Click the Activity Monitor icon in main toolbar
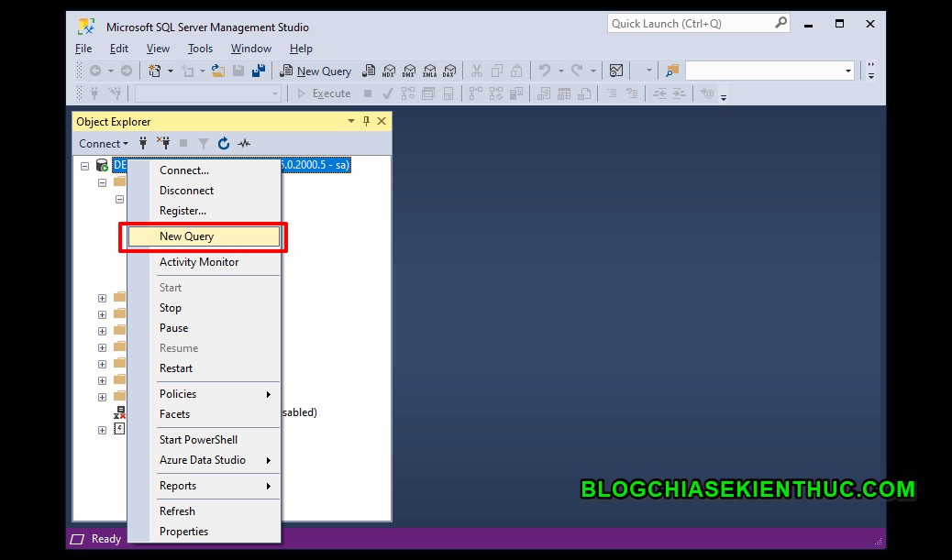 tap(616, 71)
